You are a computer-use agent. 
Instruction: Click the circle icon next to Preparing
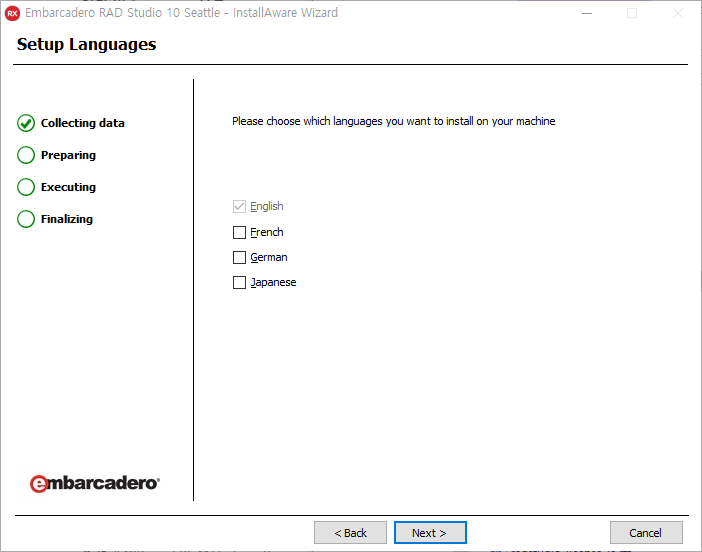click(x=26, y=155)
